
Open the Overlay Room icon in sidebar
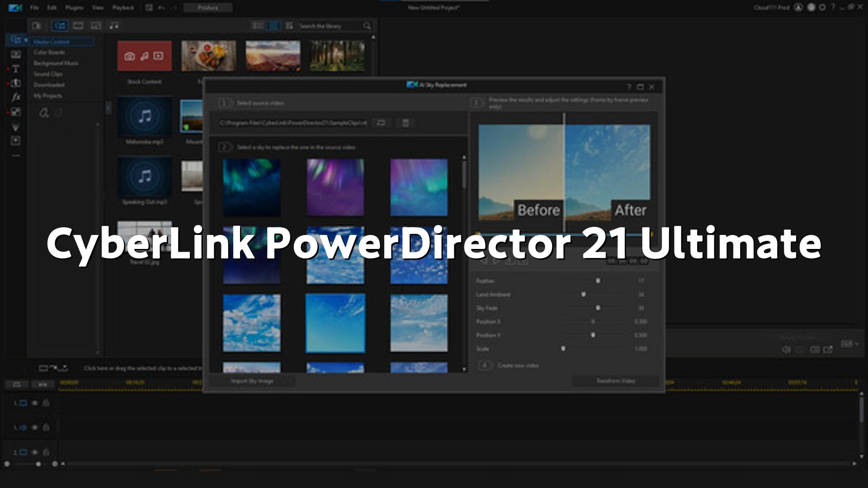16,112
